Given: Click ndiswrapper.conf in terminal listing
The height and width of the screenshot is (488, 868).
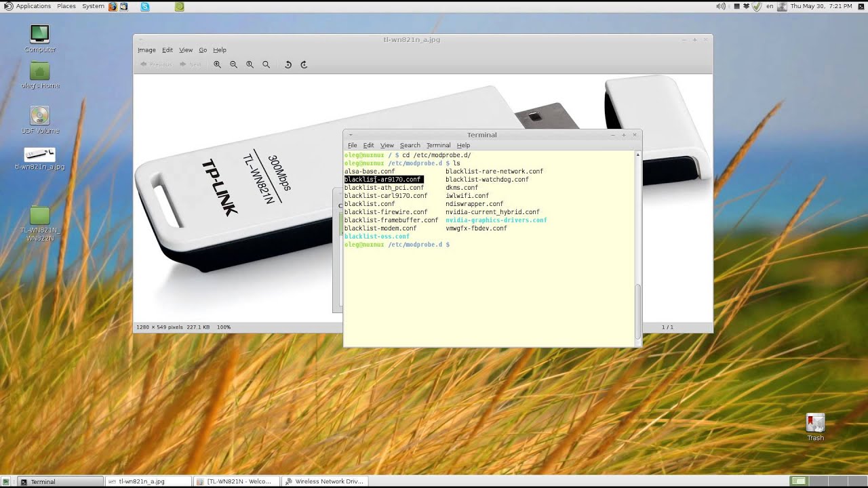Looking at the screenshot, I should [475, 204].
